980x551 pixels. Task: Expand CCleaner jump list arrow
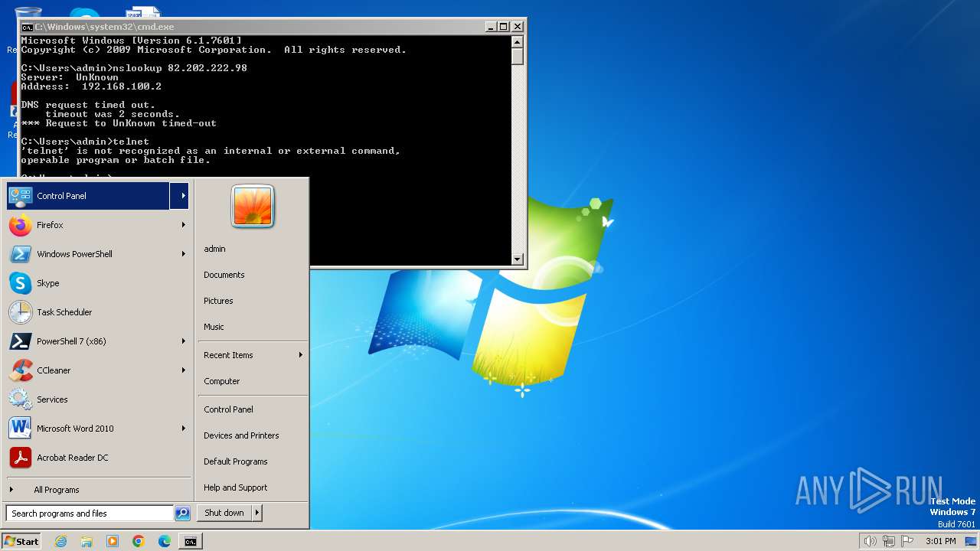click(183, 370)
